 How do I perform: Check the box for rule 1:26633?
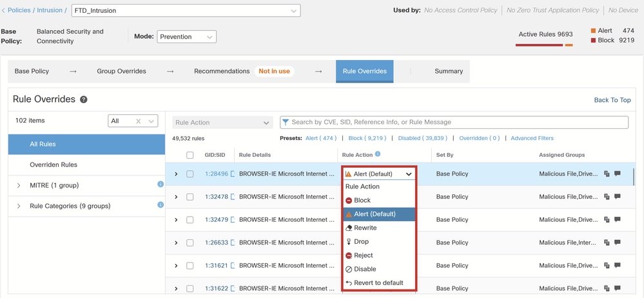tap(190, 243)
